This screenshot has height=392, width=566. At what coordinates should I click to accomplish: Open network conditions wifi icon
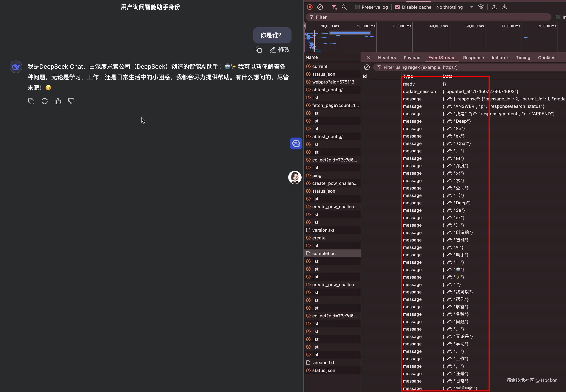click(481, 7)
